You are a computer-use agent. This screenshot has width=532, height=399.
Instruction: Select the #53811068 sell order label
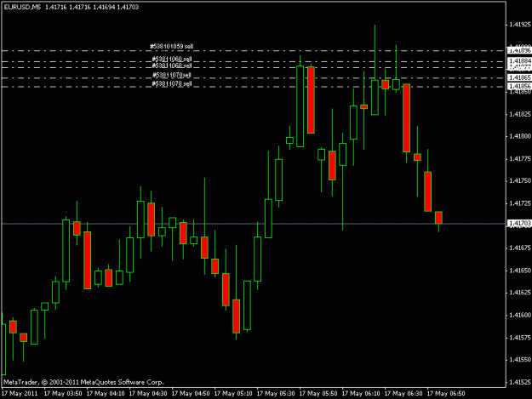click(x=172, y=66)
